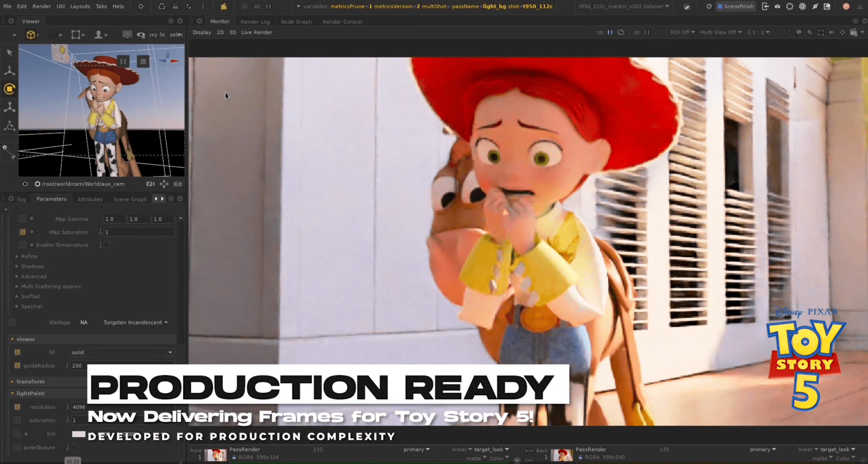This screenshot has height=464, width=868.
Task: Click the SceneFinish node button
Action: click(736, 6)
